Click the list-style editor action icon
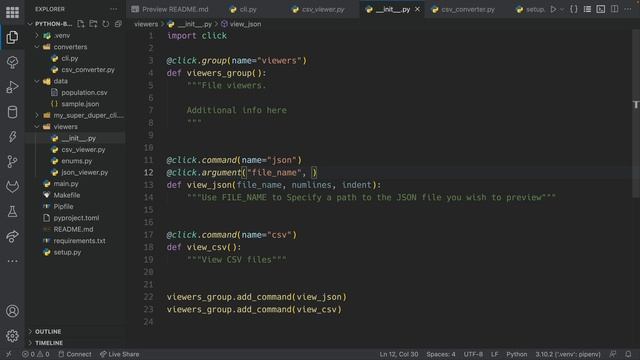The image size is (640, 360). tap(587, 9)
